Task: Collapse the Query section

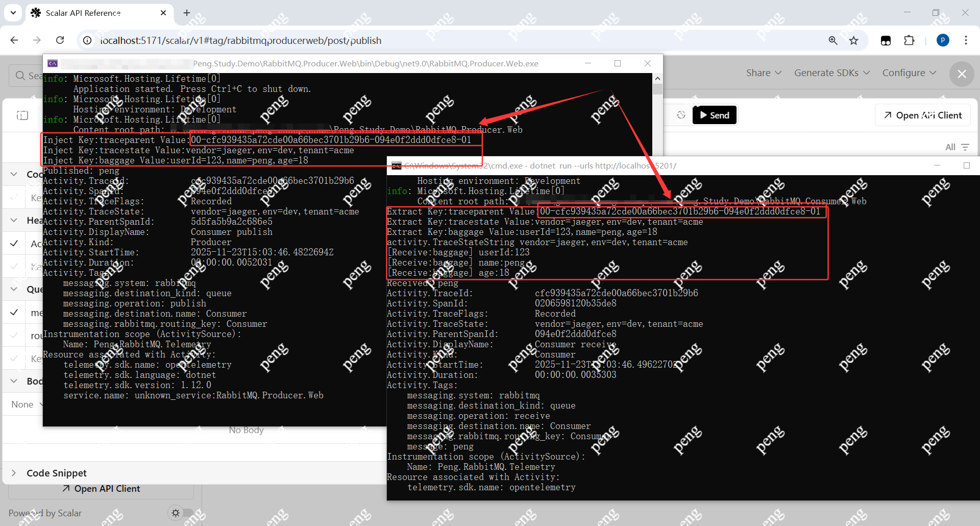Action: coord(14,289)
